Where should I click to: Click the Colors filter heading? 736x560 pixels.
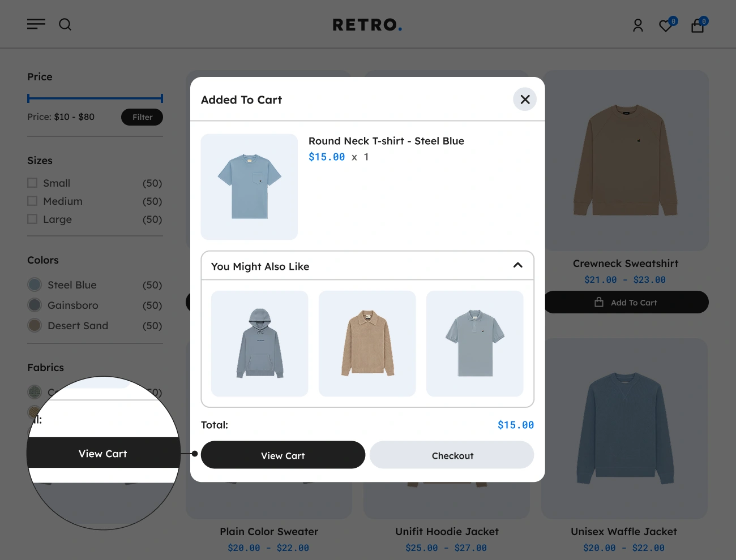[x=43, y=260]
